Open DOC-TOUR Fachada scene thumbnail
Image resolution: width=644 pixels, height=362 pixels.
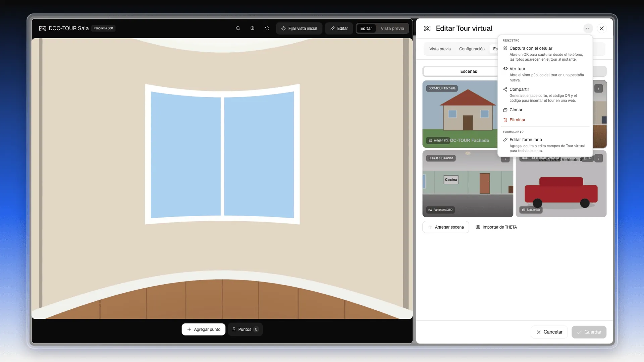(x=460, y=114)
